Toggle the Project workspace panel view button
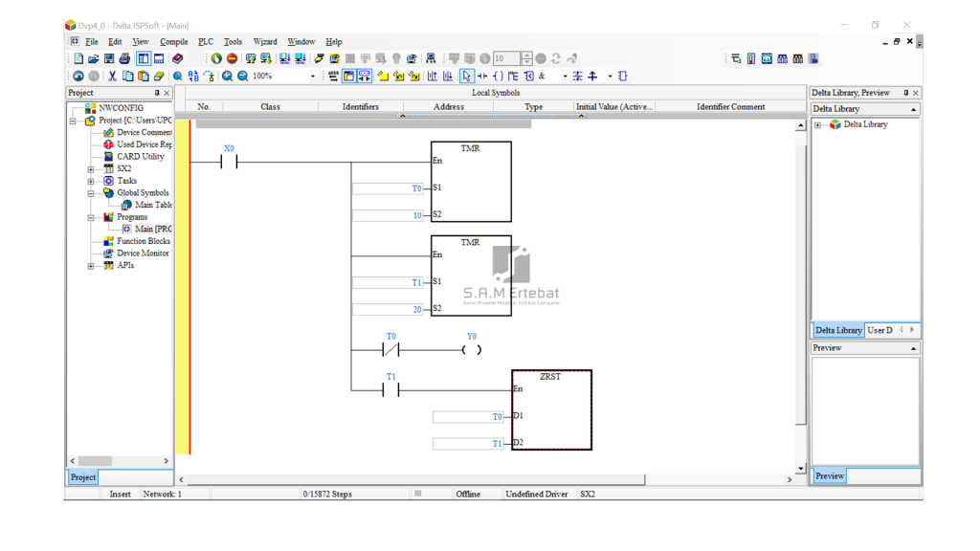 pyautogui.click(x=143, y=59)
